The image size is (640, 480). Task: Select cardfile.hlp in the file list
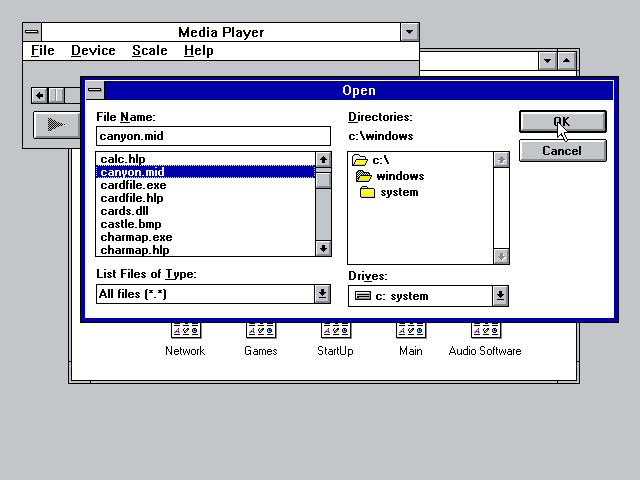(205, 198)
